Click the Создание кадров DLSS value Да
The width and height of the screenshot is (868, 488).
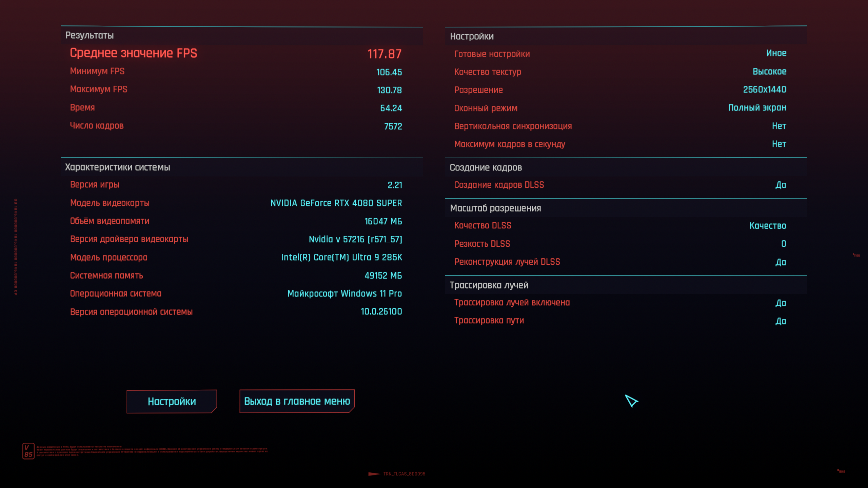pyautogui.click(x=781, y=185)
